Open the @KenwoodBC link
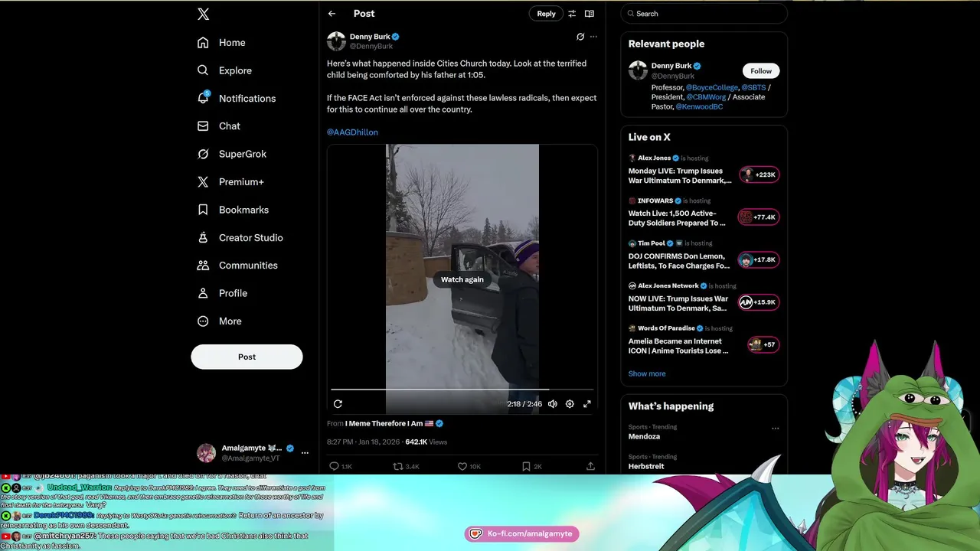Screen dimensions: 980x551 [x=699, y=107]
